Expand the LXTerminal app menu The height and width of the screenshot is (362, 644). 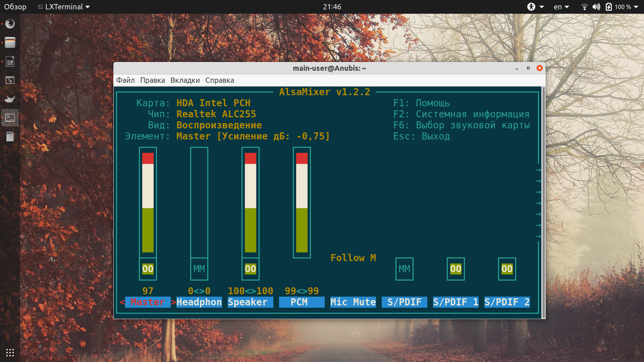[64, 7]
